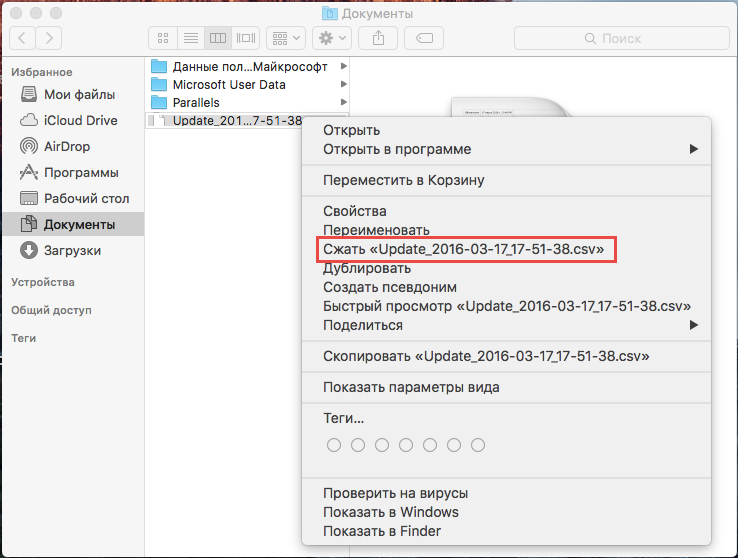This screenshot has width=738, height=558.
Task: Choose Показать в Finder
Action: tap(506, 531)
